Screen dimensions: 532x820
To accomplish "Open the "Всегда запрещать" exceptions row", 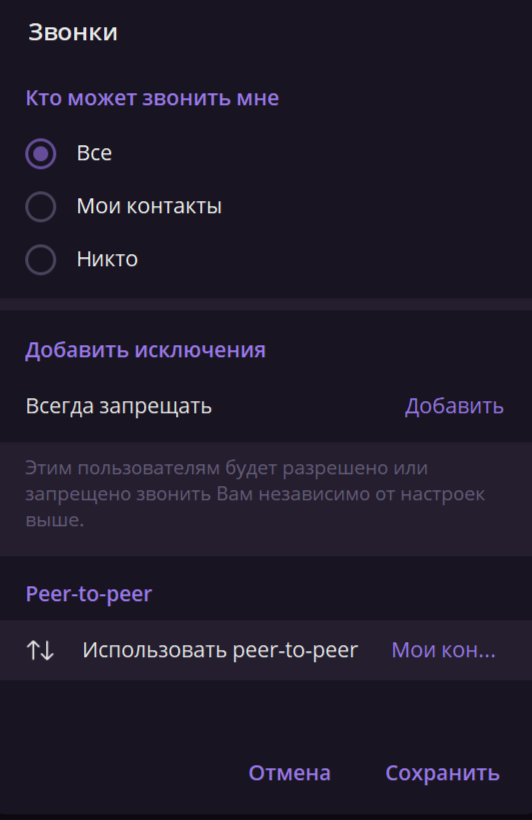I will (266, 406).
